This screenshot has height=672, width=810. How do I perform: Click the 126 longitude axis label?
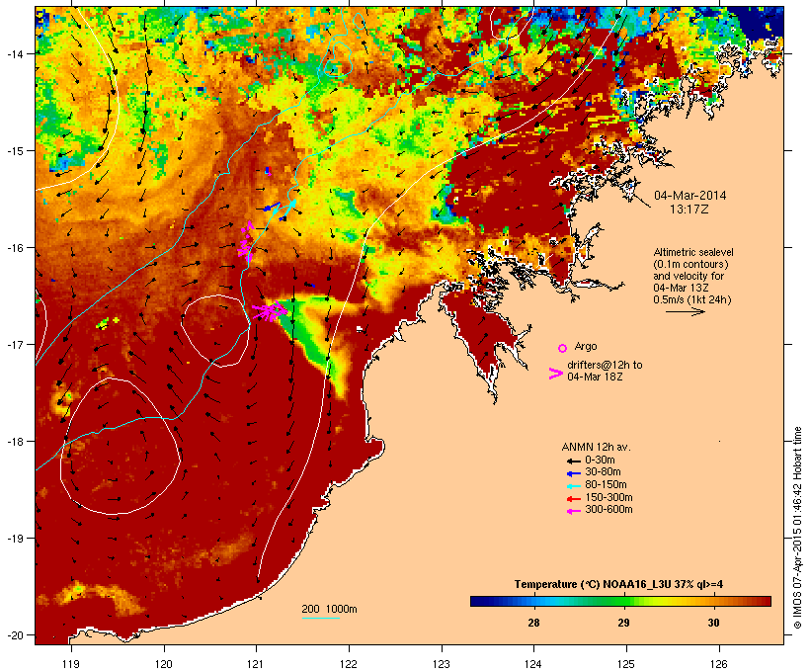pos(718,664)
